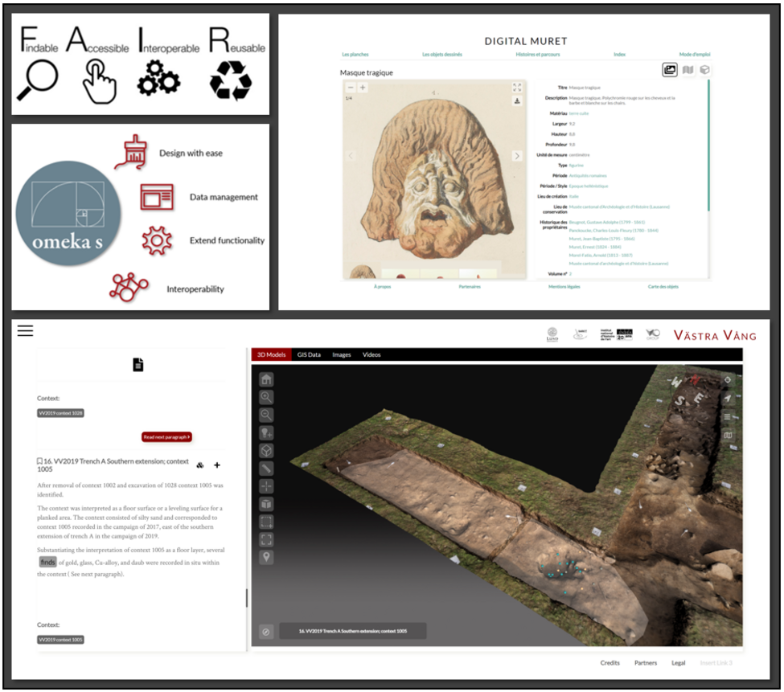Select the ruler measurement tool
The height and width of the screenshot is (692, 784).
click(266, 468)
